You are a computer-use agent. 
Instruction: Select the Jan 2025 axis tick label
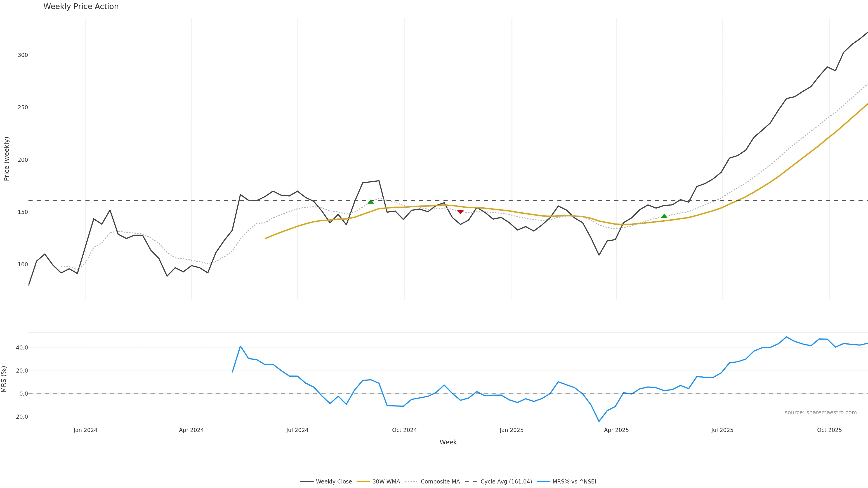click(x=512, y=430)
